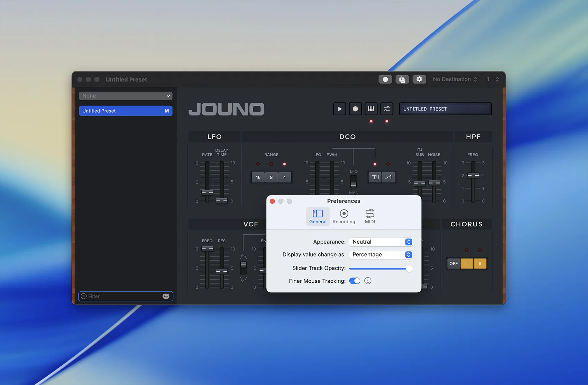
Task: Click the play button in the synth header
Action: [x=339, y=109]
